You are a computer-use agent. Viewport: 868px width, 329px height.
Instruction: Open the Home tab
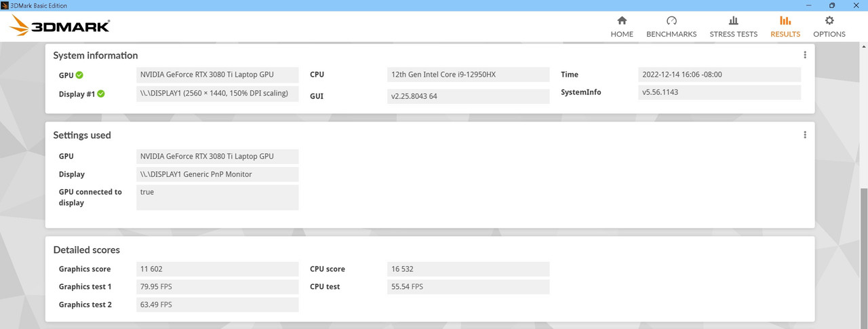tap(622, 27)
